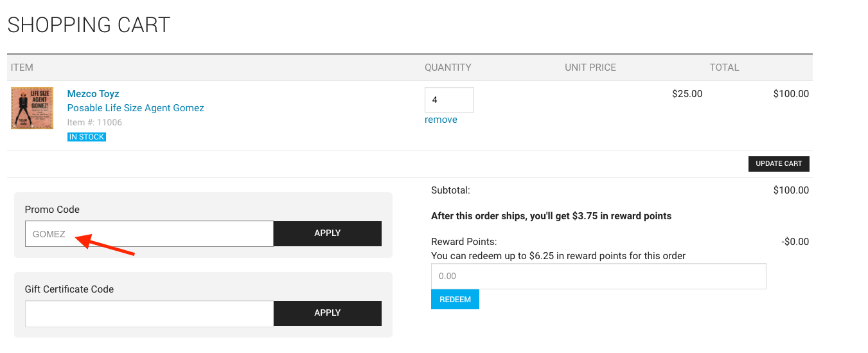Screen dimensions: 868x353
Task: Click the In Stock badge
Action: coord(87,137)
